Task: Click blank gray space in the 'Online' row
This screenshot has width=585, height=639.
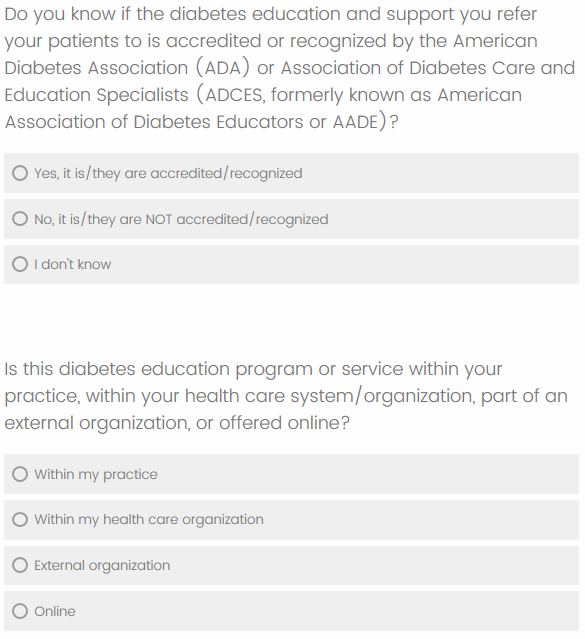Action: [326, 611]
